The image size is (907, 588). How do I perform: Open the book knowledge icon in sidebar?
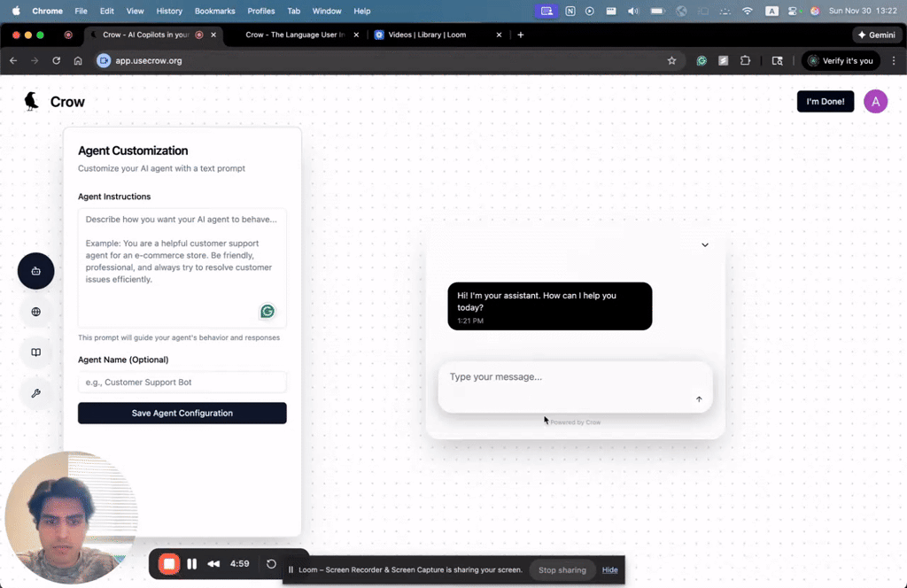tap(36, 352)
